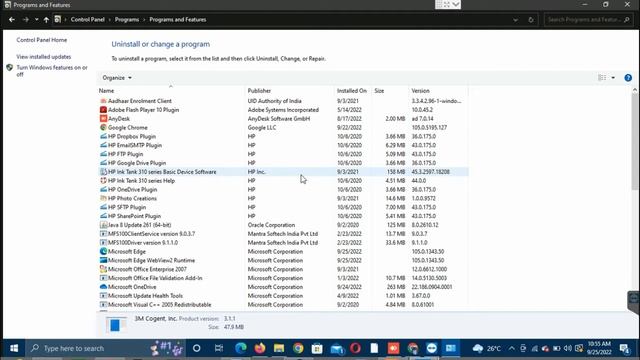Open Microsoft Store from the taskbar

tap(317, 348)
